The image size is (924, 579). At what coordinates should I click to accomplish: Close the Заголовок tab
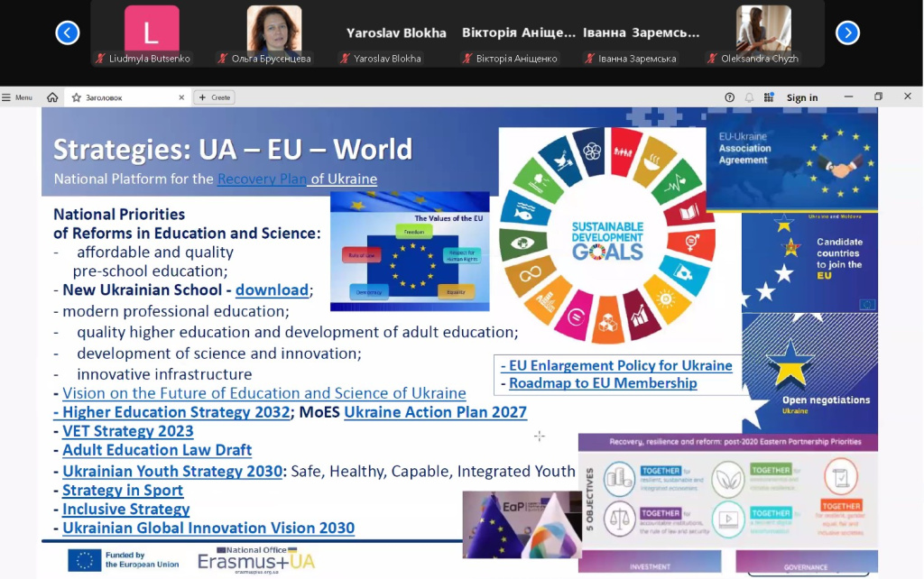[x=180, y=97]
